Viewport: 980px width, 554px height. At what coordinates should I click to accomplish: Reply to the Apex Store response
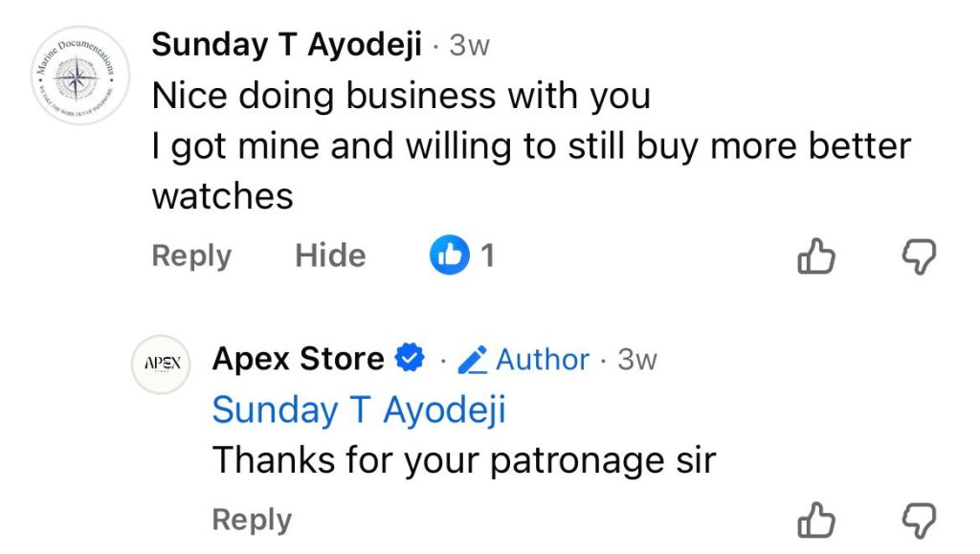click(x=252, y=521)
